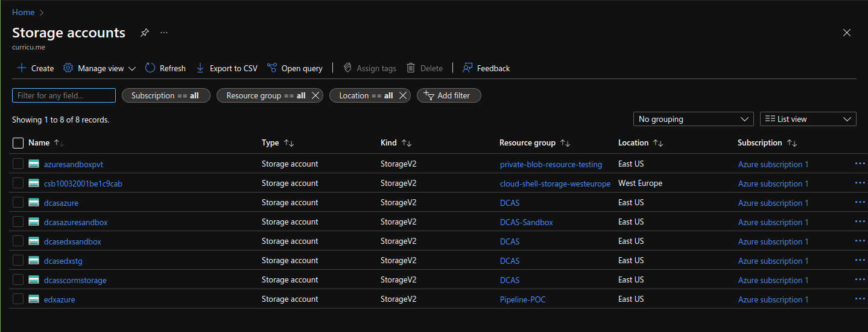868x332 pixels.
Task: Open the dcasedxstg storage account
Action: point(63,261)
